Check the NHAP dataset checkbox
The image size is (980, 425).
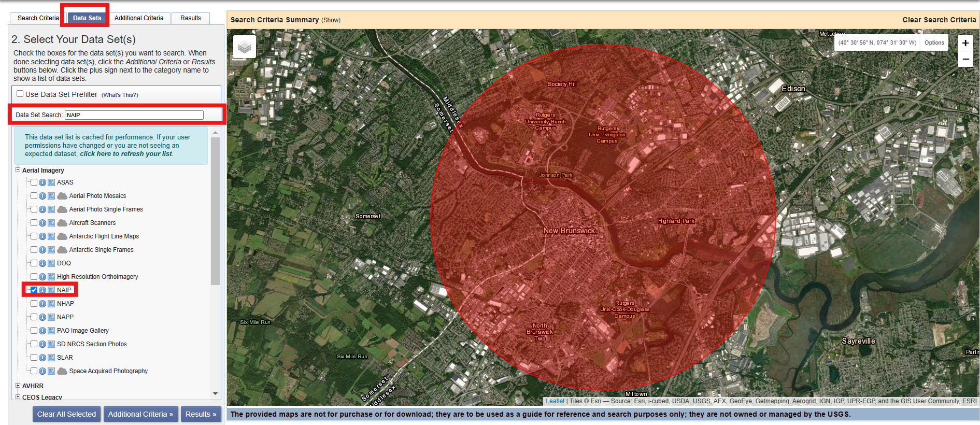tap(34, 304)
